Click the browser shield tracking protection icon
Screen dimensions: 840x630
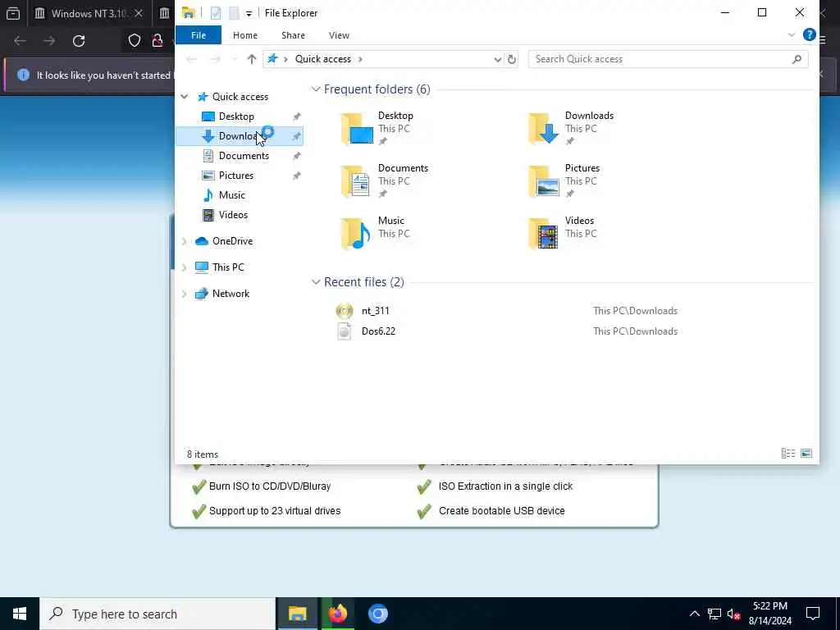(x=135, y=41)
